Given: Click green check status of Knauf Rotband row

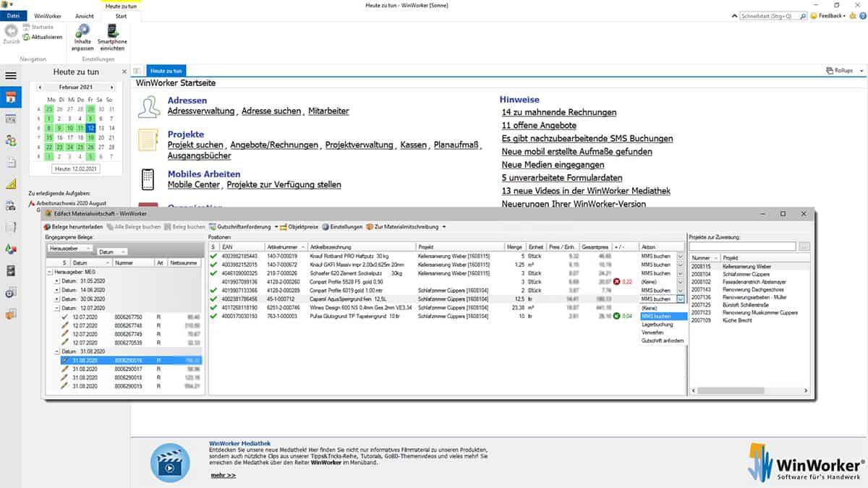Looking at the screenshot, I should 213,256.
